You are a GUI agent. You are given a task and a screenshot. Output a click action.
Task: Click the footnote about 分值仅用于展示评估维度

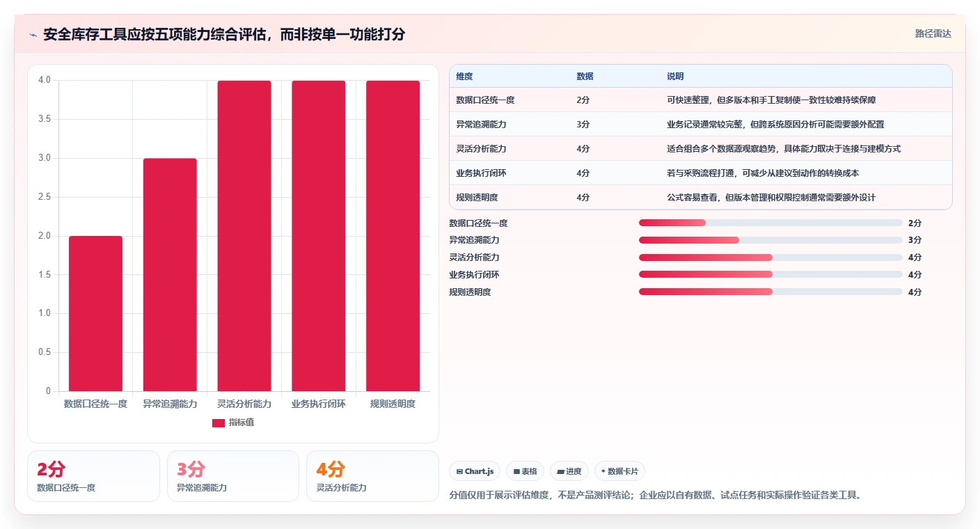[656, 496]
